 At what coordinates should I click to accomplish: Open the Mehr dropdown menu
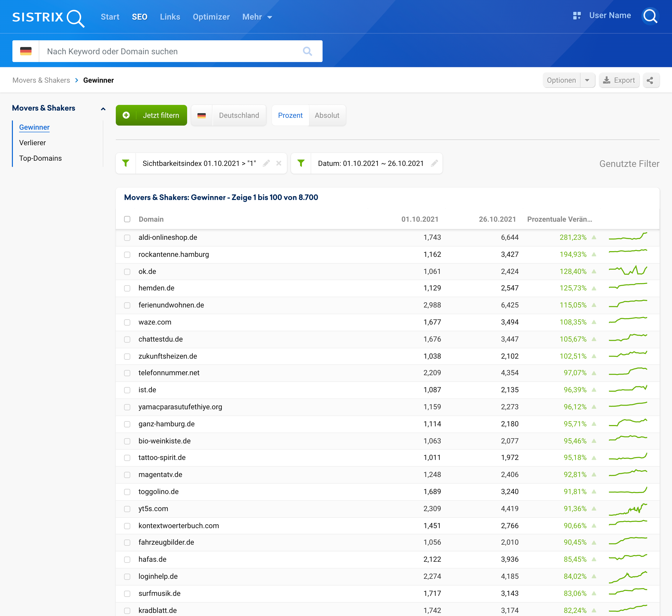[x=257, y=17]
